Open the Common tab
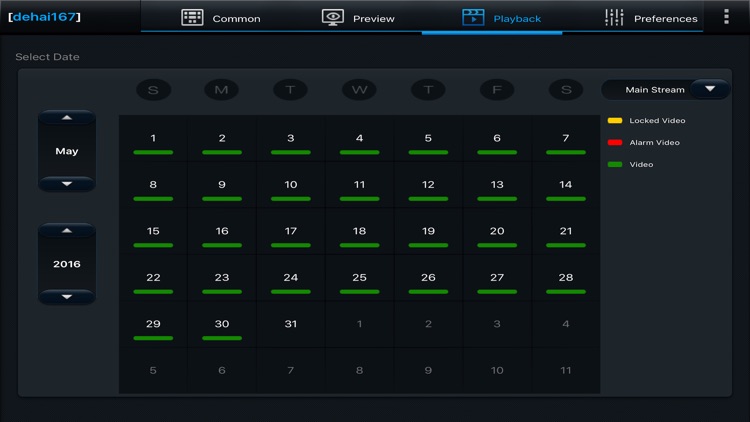This screenshot has height=422, width=750. (x=221, y=18)
